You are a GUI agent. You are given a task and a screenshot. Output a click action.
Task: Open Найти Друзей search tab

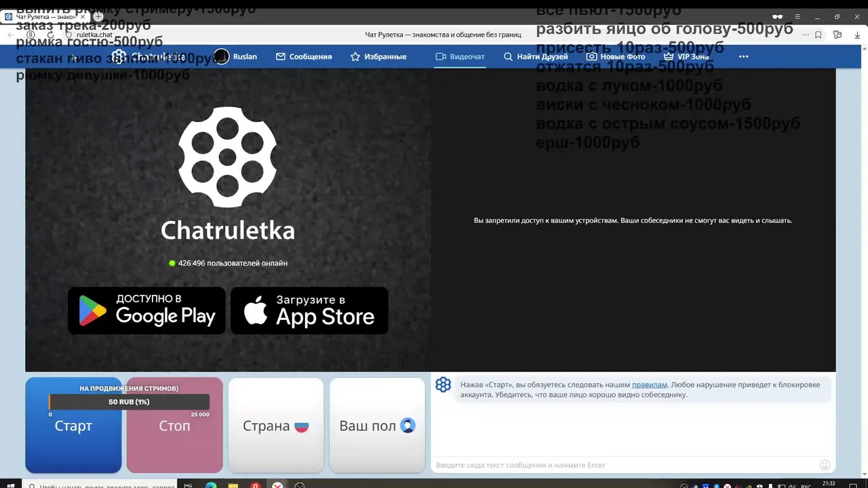click(x=536, y=56)
